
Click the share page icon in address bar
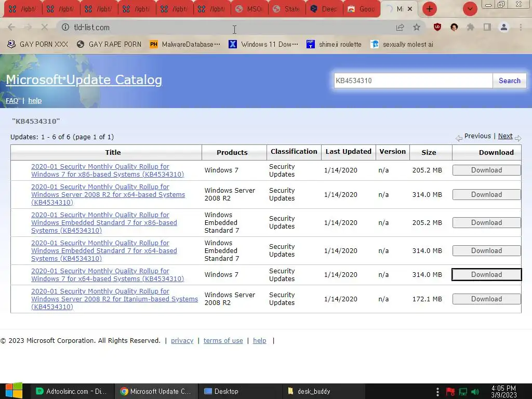(x=400, y=28)
